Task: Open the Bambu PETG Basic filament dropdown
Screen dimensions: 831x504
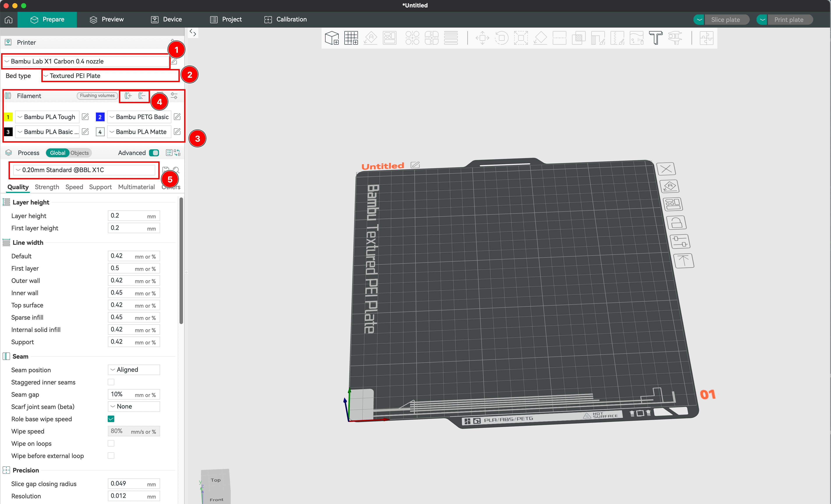Action: 139,117
